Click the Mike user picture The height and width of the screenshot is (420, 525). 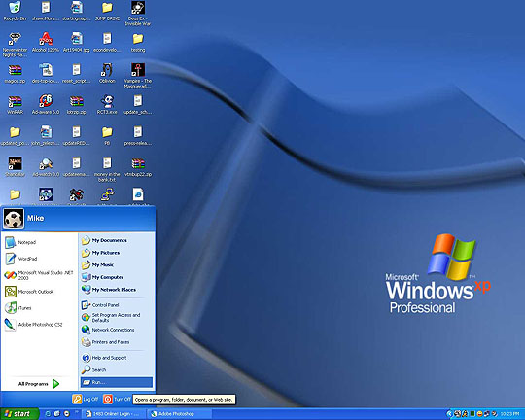coord(14,219)
